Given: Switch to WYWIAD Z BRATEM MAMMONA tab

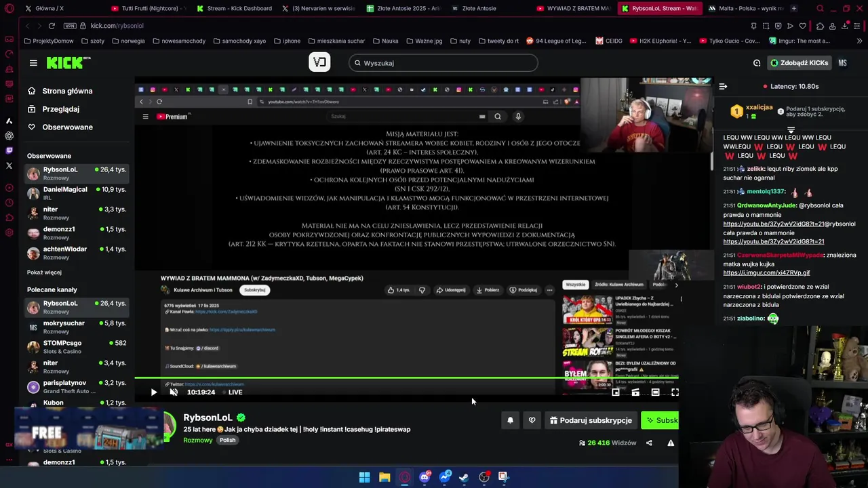Looking at the screenshot, I should coord(574,8).
